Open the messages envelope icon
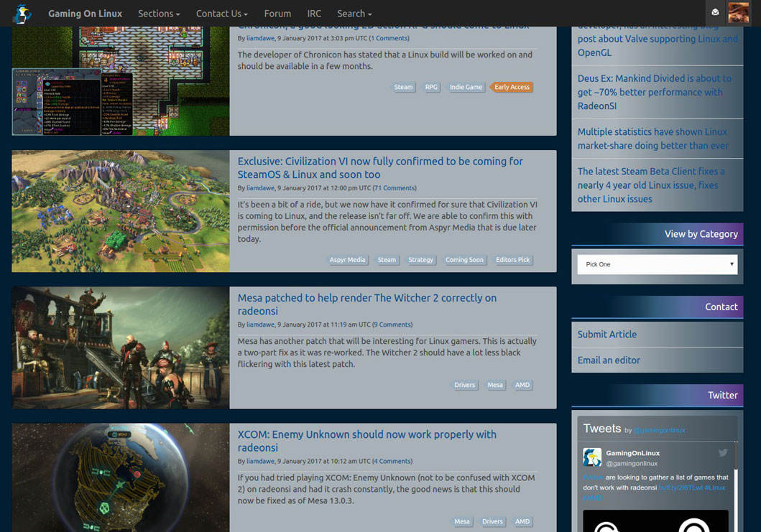 coord(714,11)
